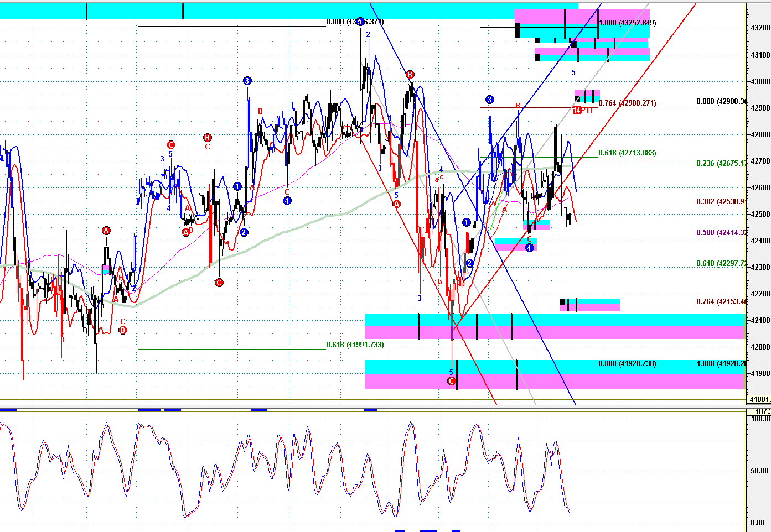
Task: Select the blue circled 4 wave label beside the magenta box
Action: 529,248
